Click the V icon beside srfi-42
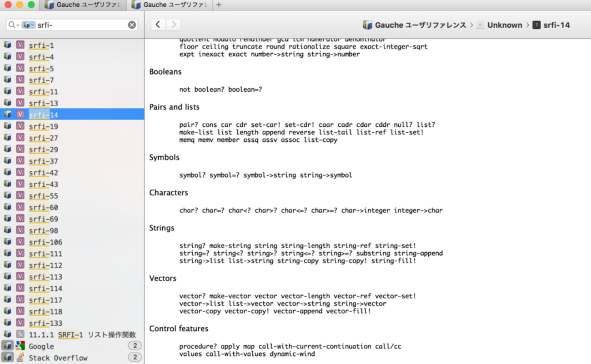Image resolution: width=591 pixels, height=364 pixels. point(20,172)
